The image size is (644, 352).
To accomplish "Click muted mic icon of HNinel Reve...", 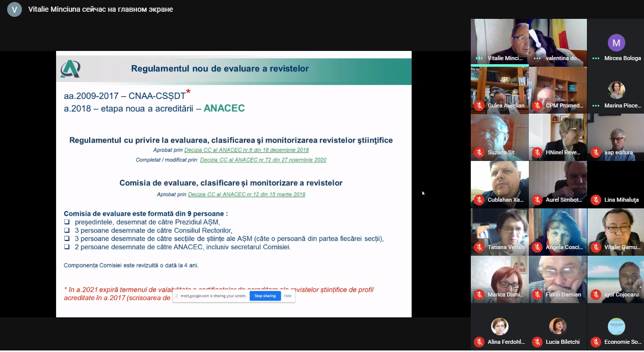I will [537, 152].
